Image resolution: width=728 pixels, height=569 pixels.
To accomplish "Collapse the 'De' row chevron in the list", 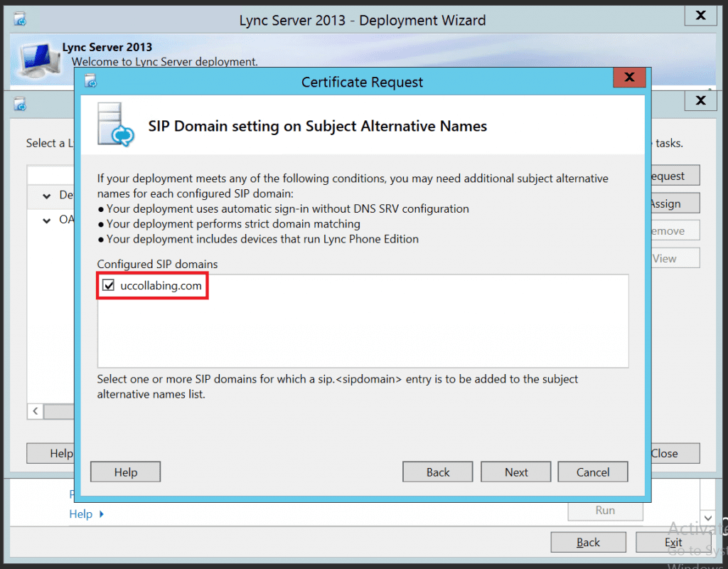I will pyautogui.click(x=46, y=196).
